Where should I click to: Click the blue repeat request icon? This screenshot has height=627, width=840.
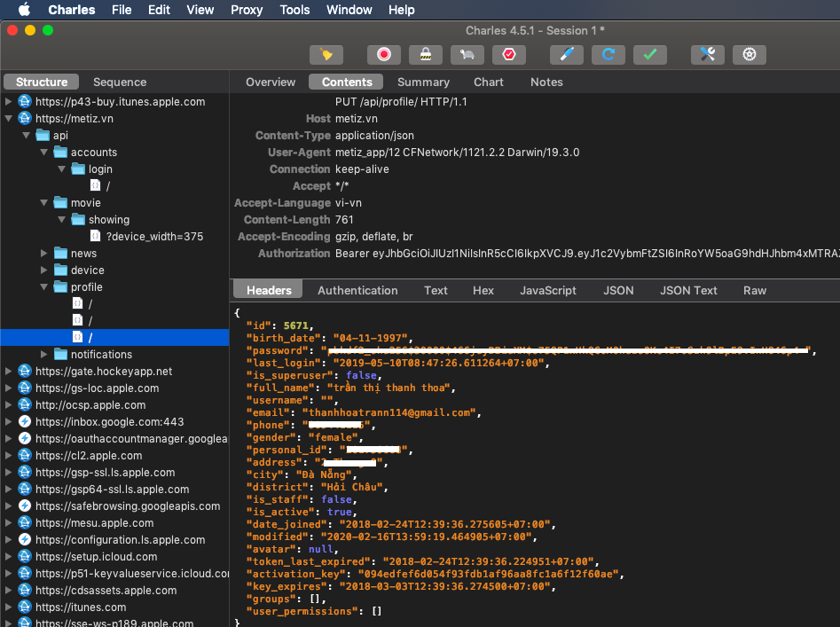(608, 55)
